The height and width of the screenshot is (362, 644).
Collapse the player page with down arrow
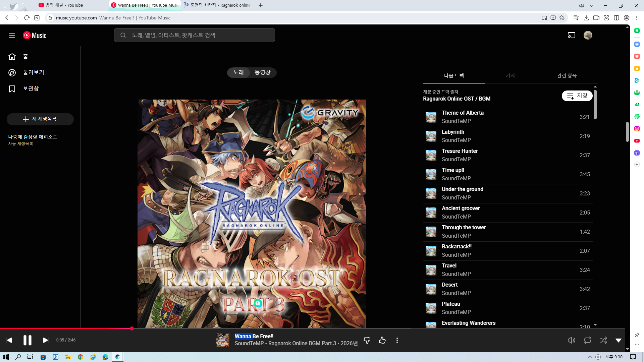click(x=619, y=340)
